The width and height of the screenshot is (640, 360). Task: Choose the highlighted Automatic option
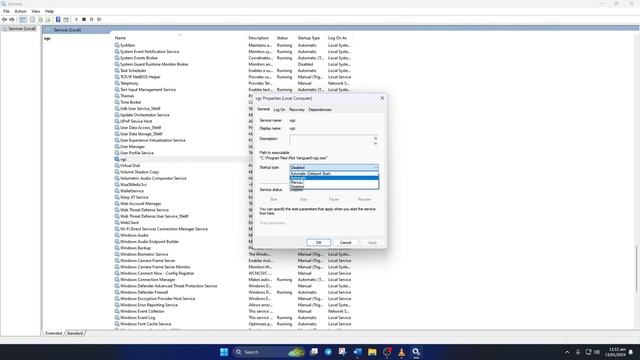334,178
